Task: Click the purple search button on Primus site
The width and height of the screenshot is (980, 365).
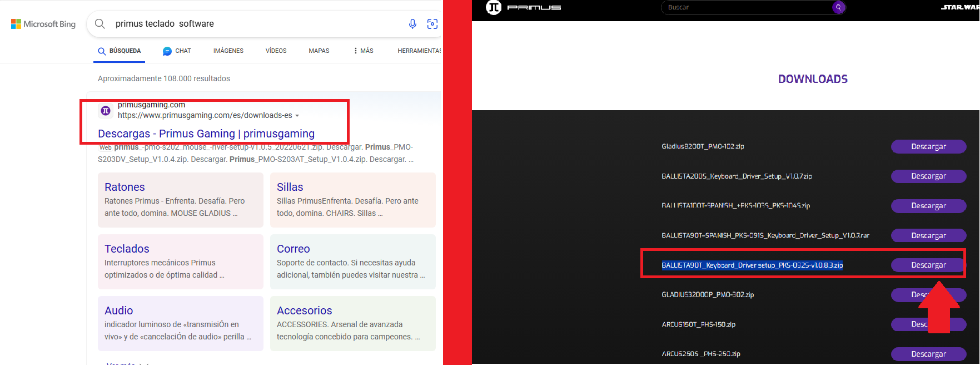Action: click(838, 7)
